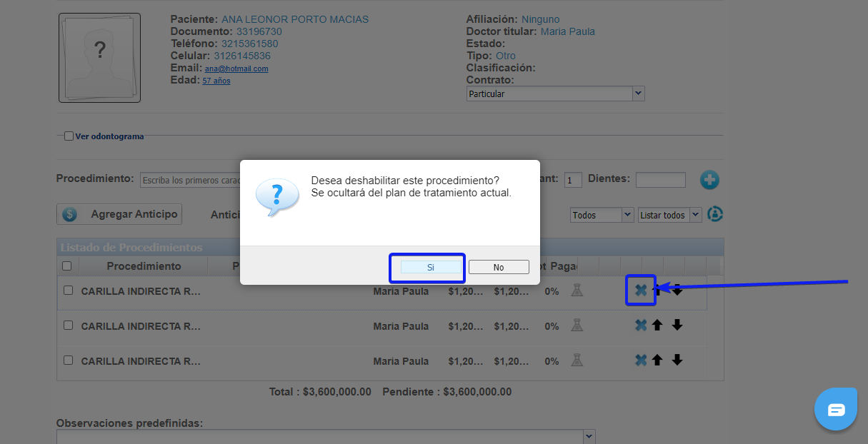Click the blue X disable icon in first row
Viewport: 868px width, 444px height.
(x=641, y=290)
